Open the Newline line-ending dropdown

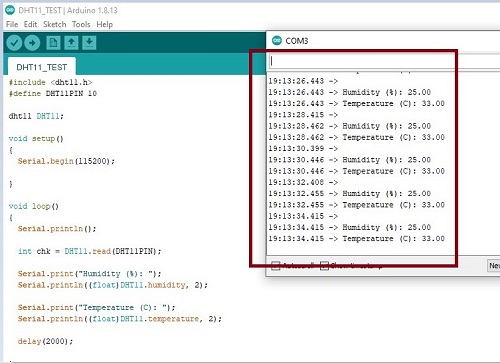click(494, 266)
